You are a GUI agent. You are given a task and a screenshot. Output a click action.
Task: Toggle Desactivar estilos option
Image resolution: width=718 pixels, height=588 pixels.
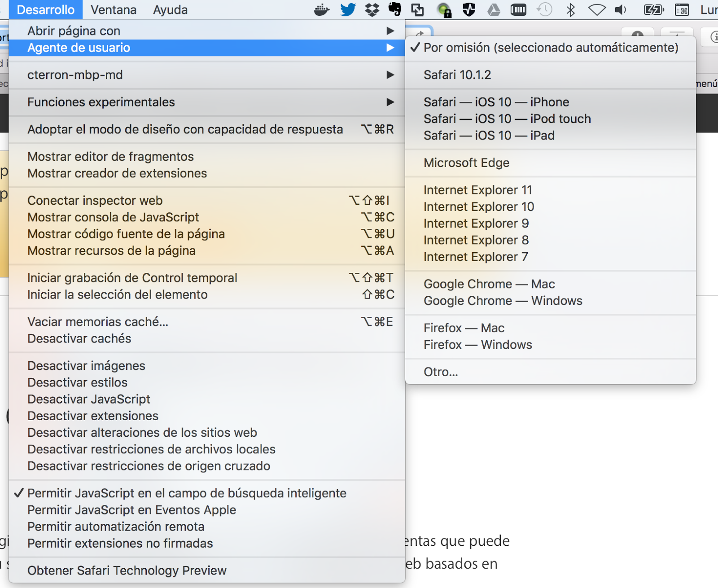[x=207, y=382]
